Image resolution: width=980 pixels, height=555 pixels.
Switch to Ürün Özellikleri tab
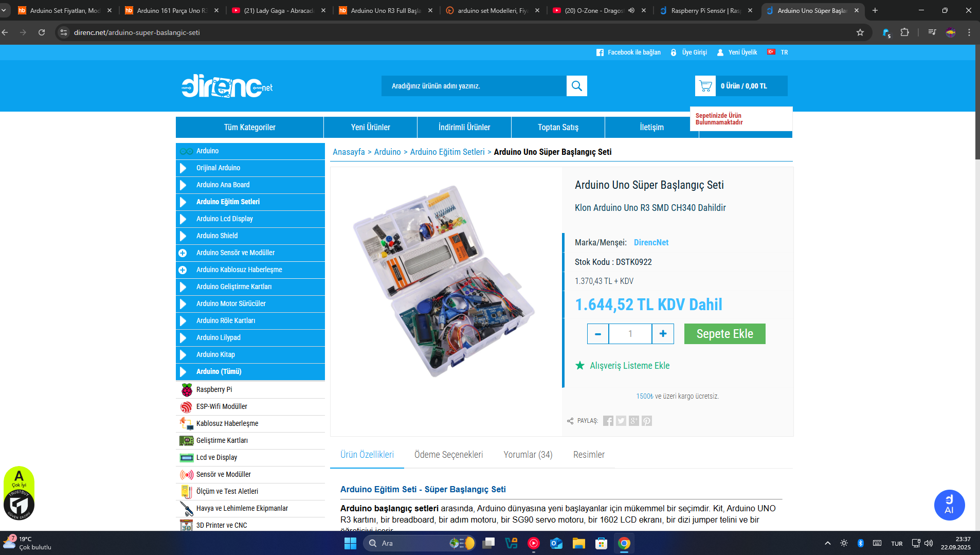367,455
